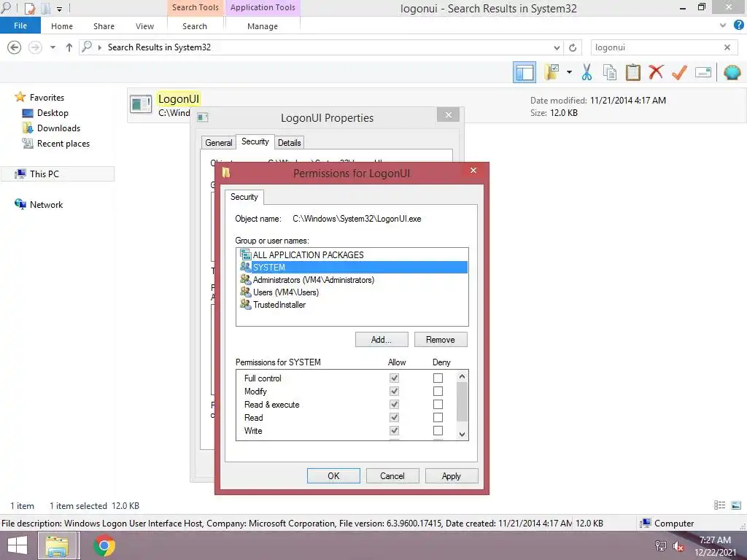Click the blue globe shell icon
The image size is (747, 560).
click(x=732, y=72)
